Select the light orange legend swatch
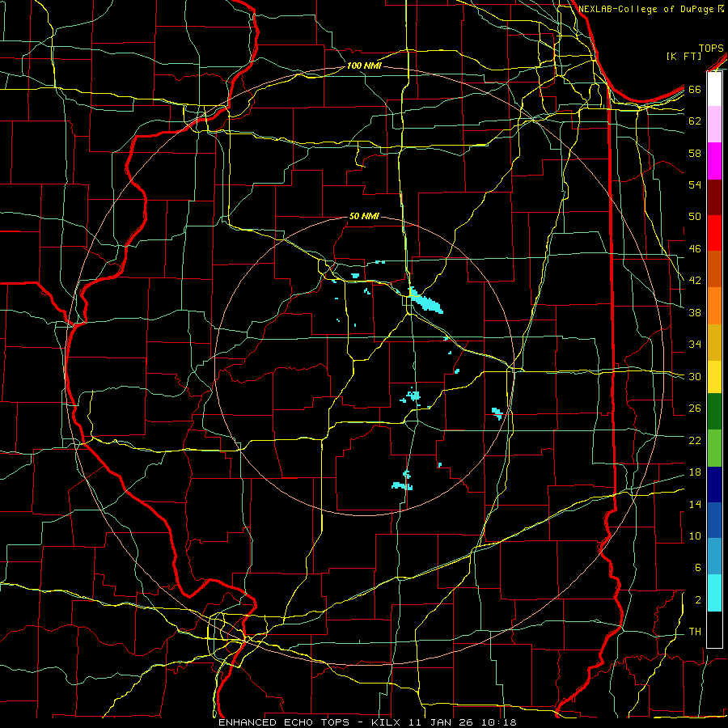728x728 pixels. [714, 306]
